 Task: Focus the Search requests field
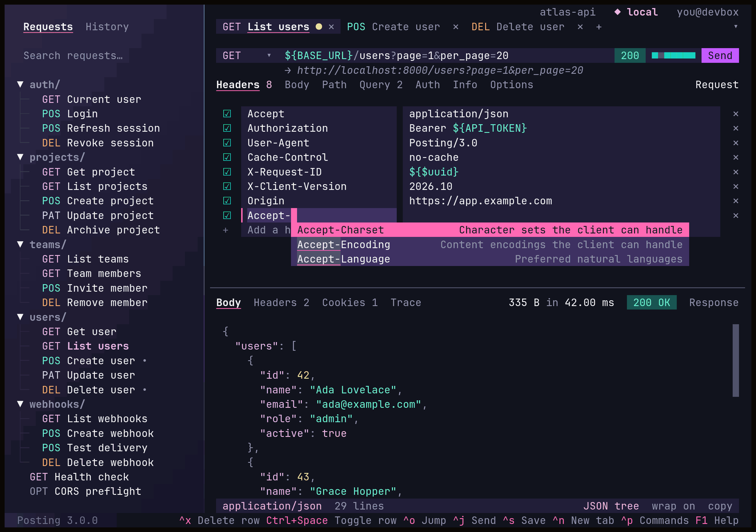pos(73,56)
